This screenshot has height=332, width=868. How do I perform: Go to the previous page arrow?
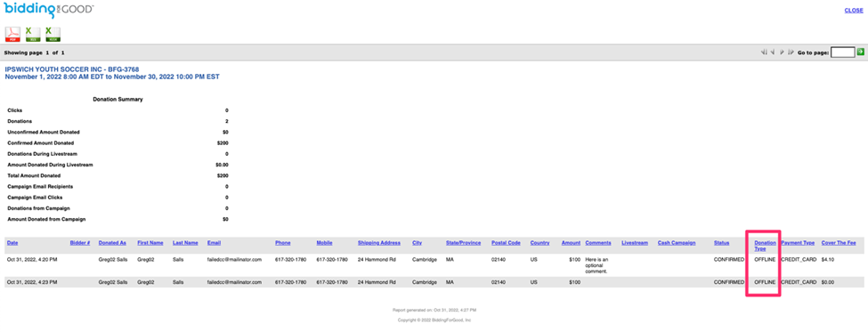coord(773,52)
